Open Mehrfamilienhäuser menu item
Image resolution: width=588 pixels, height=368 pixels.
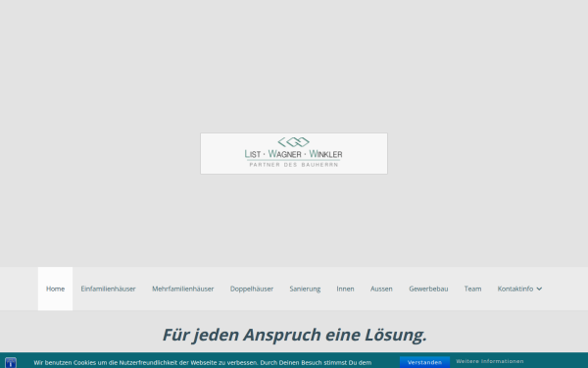182,289
